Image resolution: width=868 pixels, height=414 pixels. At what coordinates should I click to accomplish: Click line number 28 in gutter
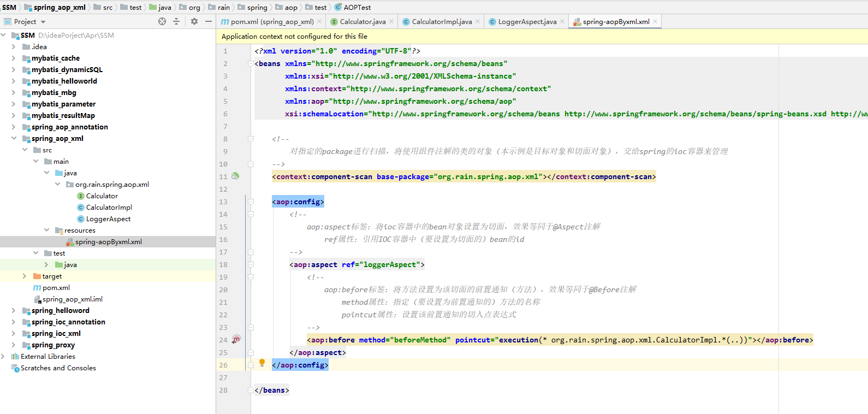[x=223, y=390]
